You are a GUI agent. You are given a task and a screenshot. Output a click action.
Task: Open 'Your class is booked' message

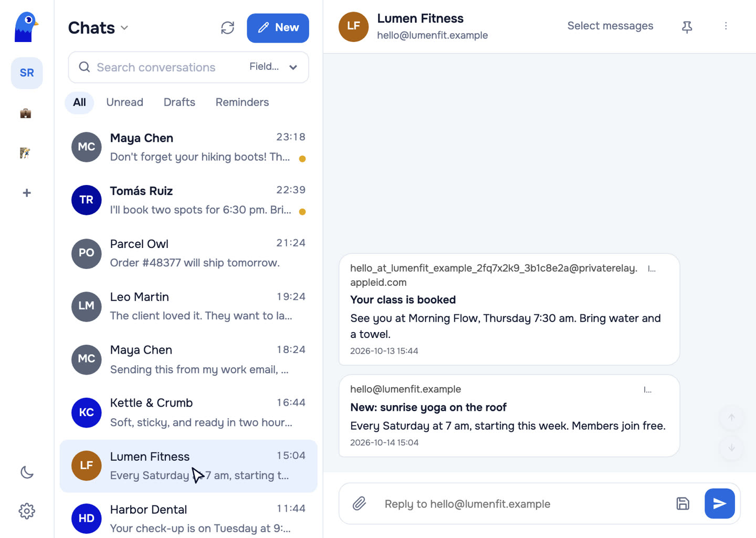click(509, 309)
